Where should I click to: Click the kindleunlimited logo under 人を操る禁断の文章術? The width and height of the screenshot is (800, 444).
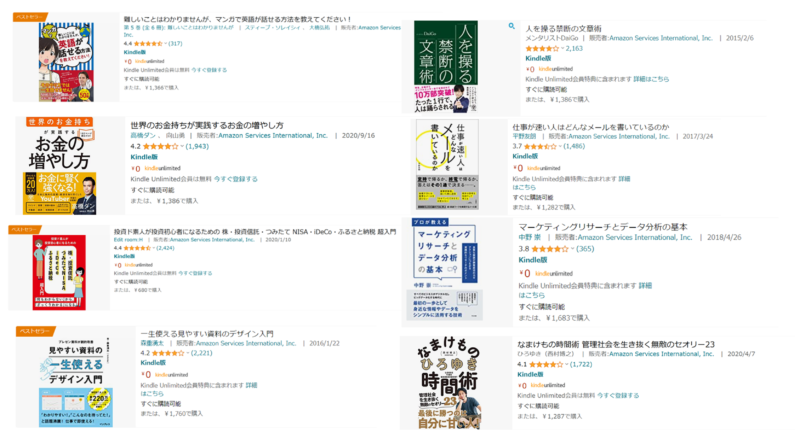point(556,69)
